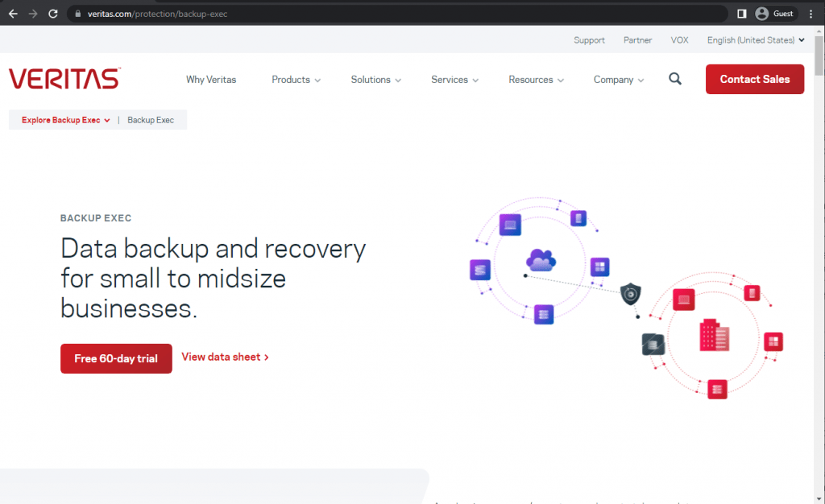Open English (United States) language selector

pos(756,40)
